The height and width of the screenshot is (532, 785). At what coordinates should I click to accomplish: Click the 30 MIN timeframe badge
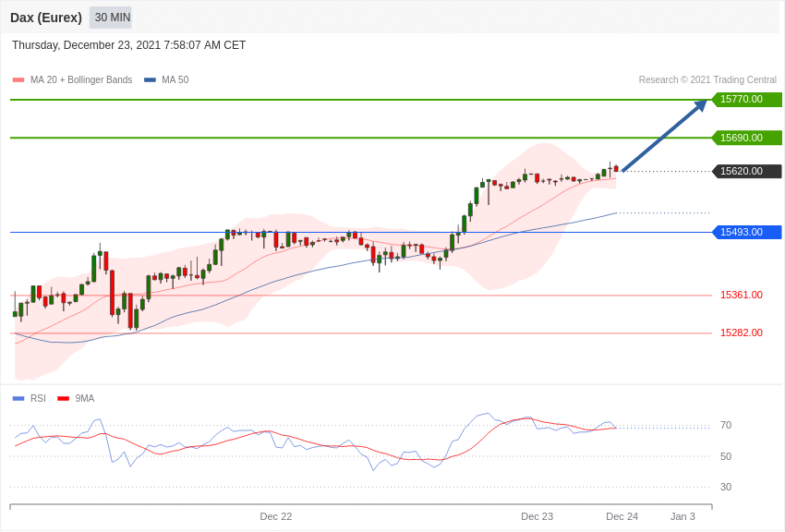point(111,18)
